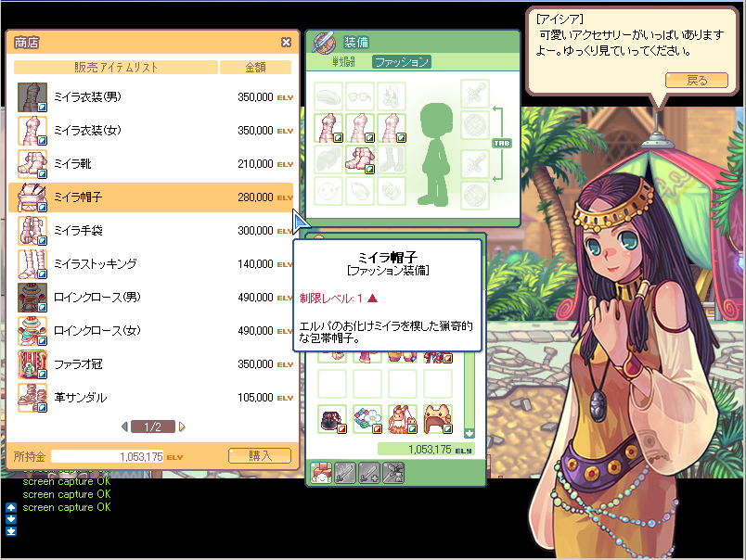
Task: Switch to 戦闘 equipment tab
Action: pos(343,62)
